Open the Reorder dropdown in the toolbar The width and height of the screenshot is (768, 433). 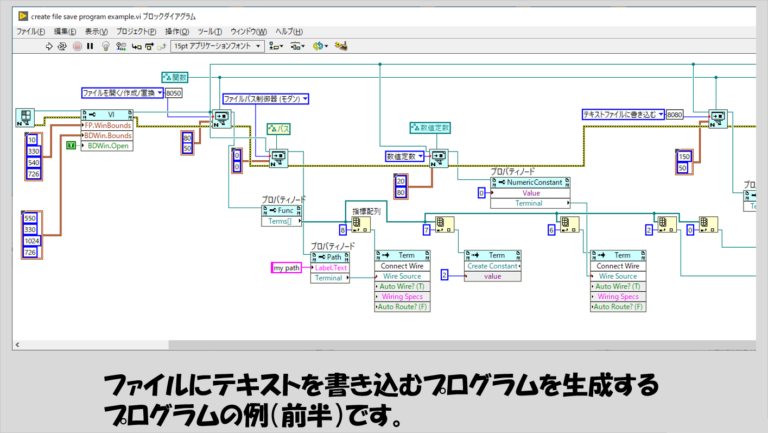pos(320,47)
